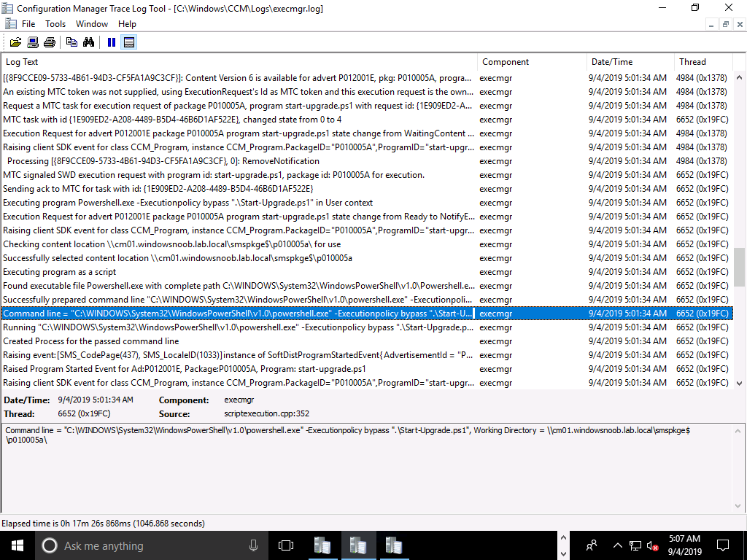Open Find using the binoculars icon
The width and height of the screenshot is (747, 560).
(88, 42)
